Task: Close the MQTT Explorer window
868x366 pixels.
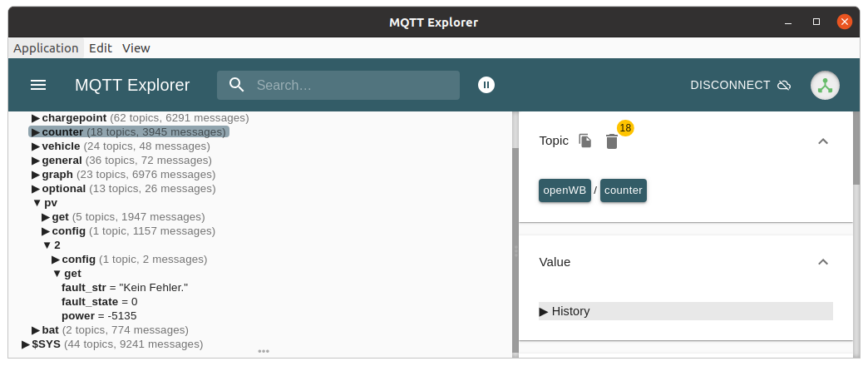Action: 844,22
